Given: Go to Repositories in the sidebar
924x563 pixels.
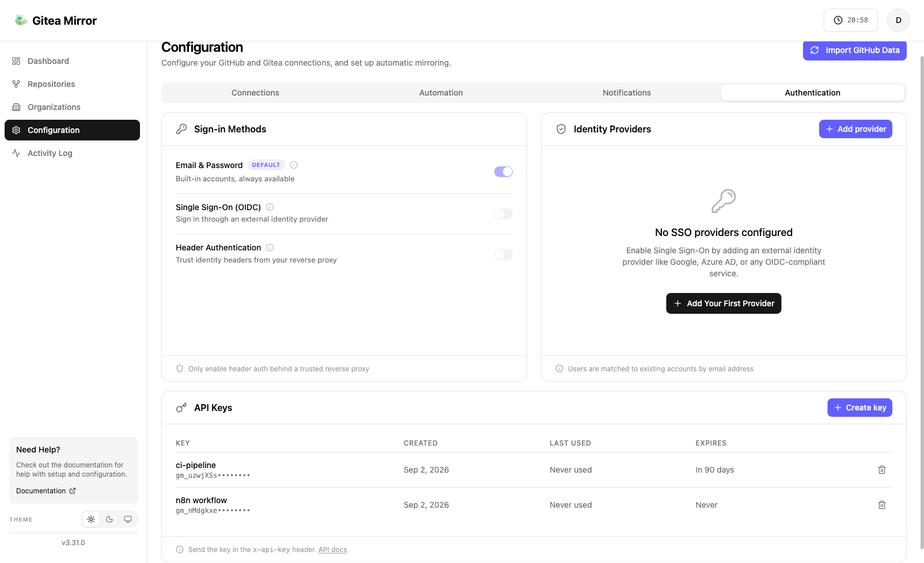Looking at the screenshot, I should (x=72, y=84).
